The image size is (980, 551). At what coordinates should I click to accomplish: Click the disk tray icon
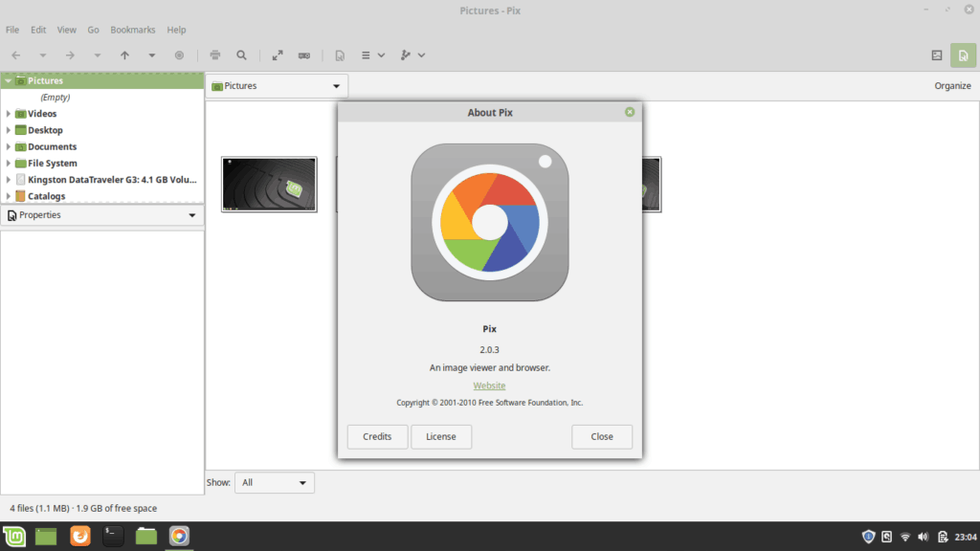[x=887, y=537]
